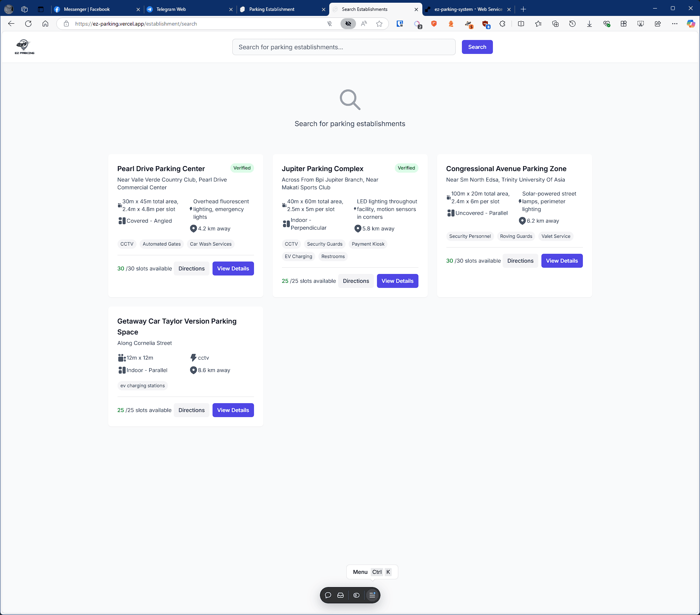Open the Copilot icon in the browser toolbar

(x=691, y=24)
